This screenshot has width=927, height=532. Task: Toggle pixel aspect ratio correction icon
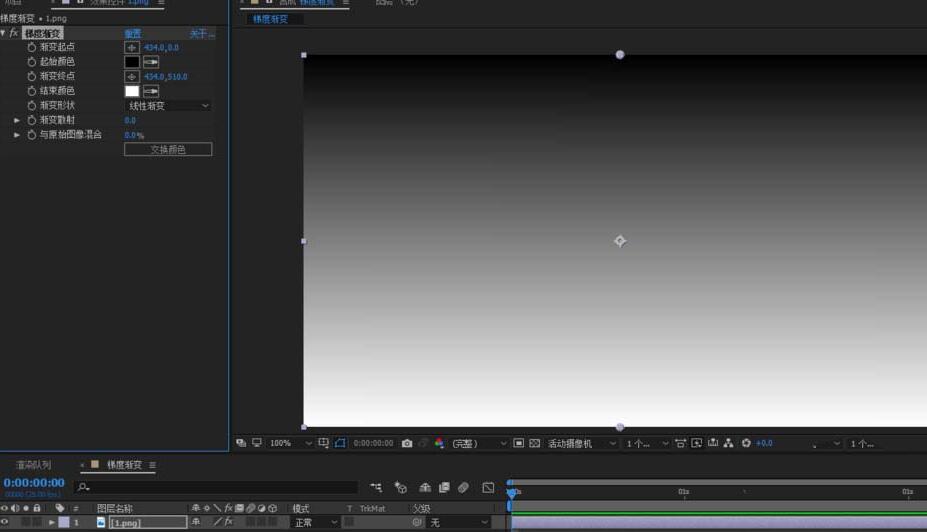[x=680, y=443]
